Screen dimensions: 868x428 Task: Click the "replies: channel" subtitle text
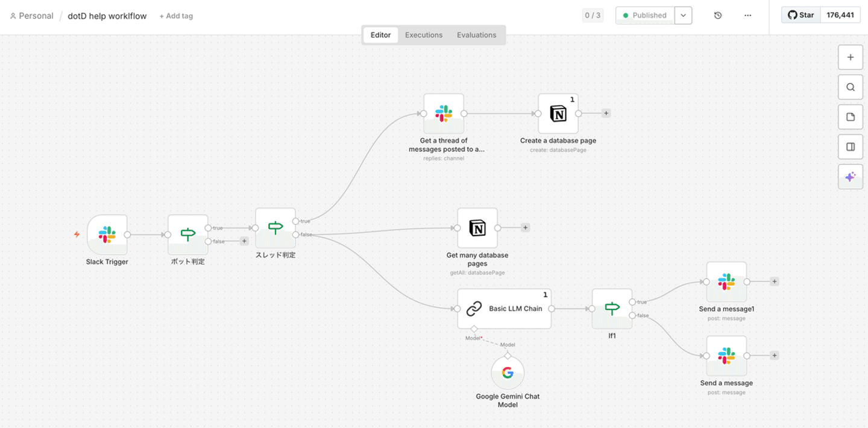pos(444,159)
